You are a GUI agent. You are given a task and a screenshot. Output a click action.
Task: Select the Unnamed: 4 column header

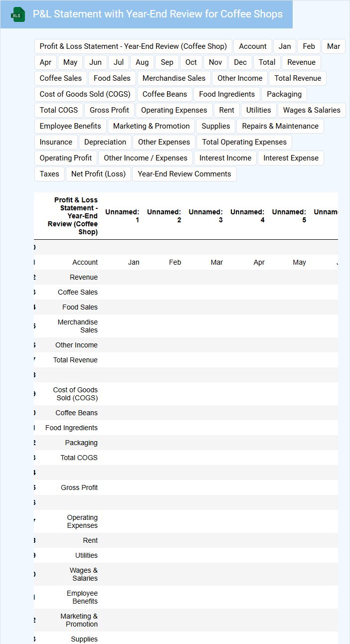click(x=247, y=216)
